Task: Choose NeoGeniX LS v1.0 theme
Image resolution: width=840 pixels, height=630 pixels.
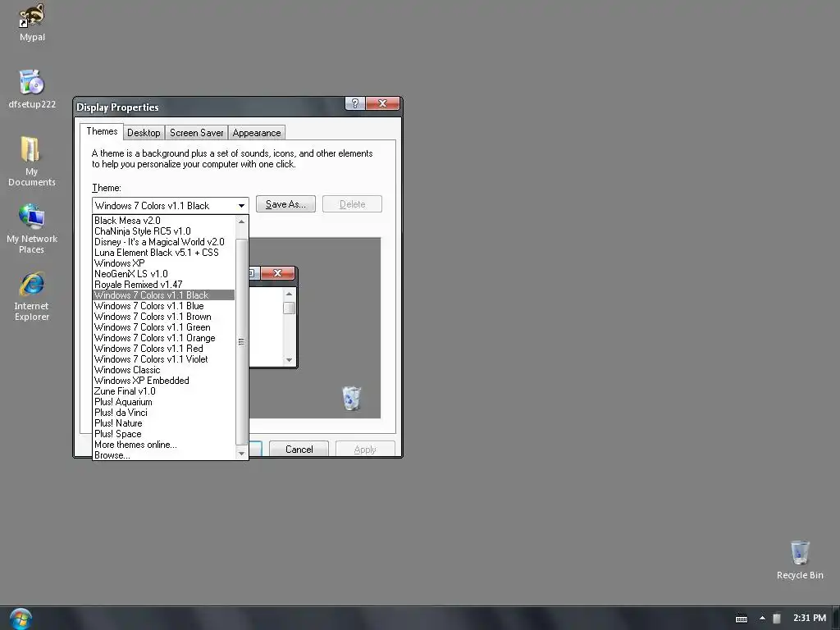Action: pos(163,274)
